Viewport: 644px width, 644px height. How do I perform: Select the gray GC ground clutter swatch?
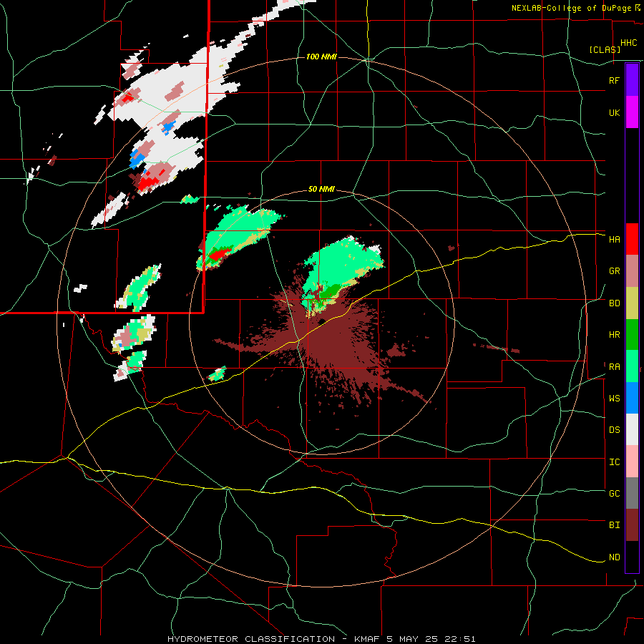pos(632,493)
